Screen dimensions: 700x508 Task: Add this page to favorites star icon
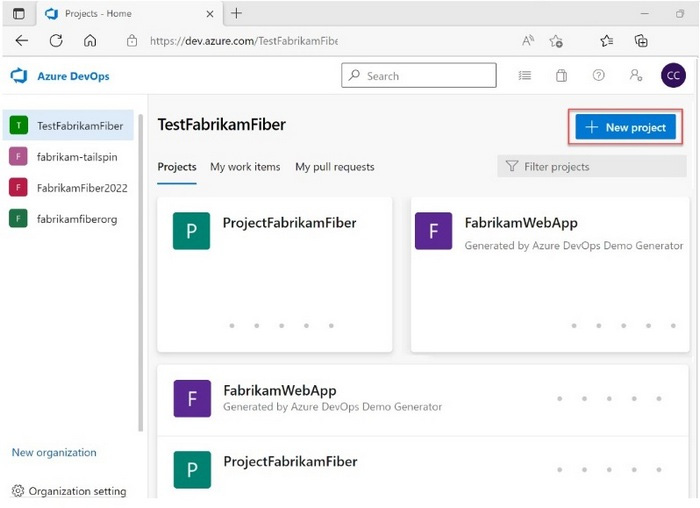click(x=556, y=41)
